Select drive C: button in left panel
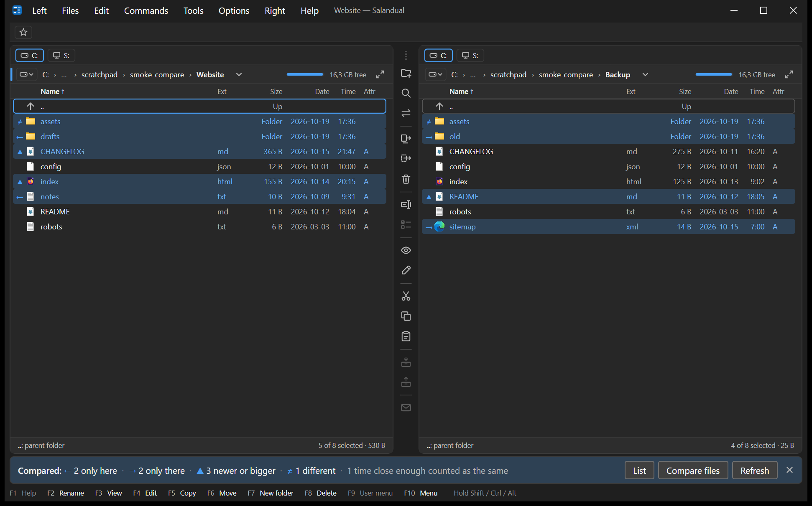 click(30, 55)
